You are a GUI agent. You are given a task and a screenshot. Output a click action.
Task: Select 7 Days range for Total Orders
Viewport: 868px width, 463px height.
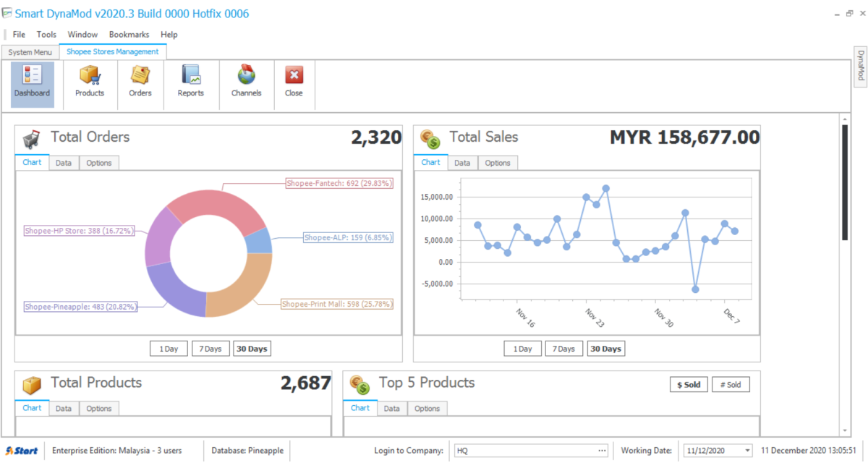(x=210, y=349)
